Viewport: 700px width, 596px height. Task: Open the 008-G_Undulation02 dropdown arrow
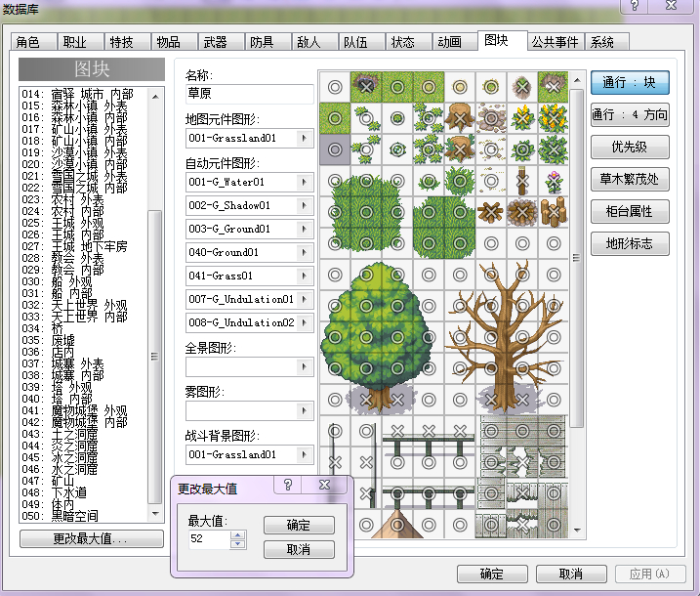click(x=305, y=322)
